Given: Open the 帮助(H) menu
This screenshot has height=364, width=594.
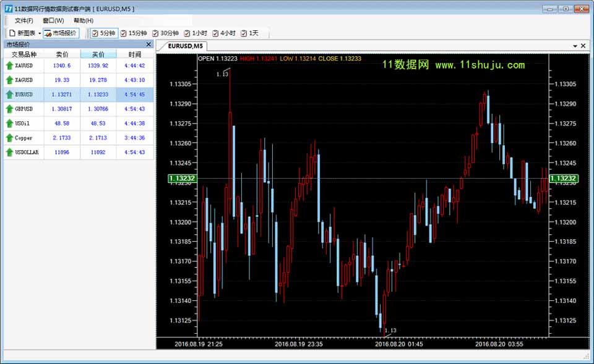Looking at the screenshot, I should coord(84,20).
